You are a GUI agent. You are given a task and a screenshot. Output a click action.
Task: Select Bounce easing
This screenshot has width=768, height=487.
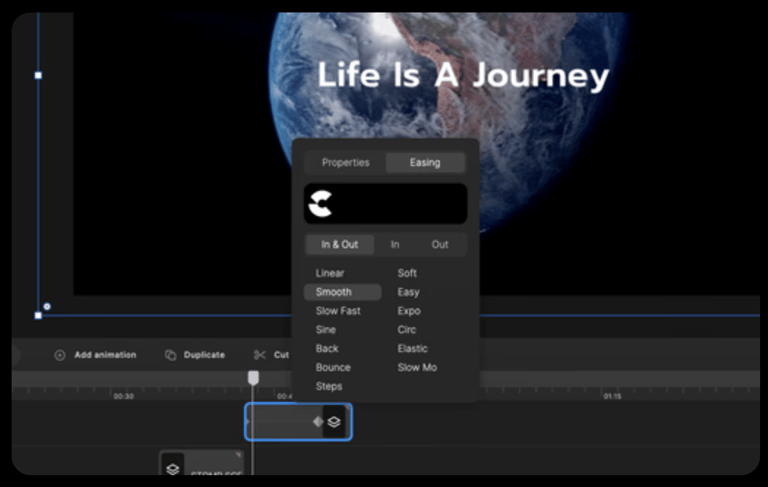333,367
